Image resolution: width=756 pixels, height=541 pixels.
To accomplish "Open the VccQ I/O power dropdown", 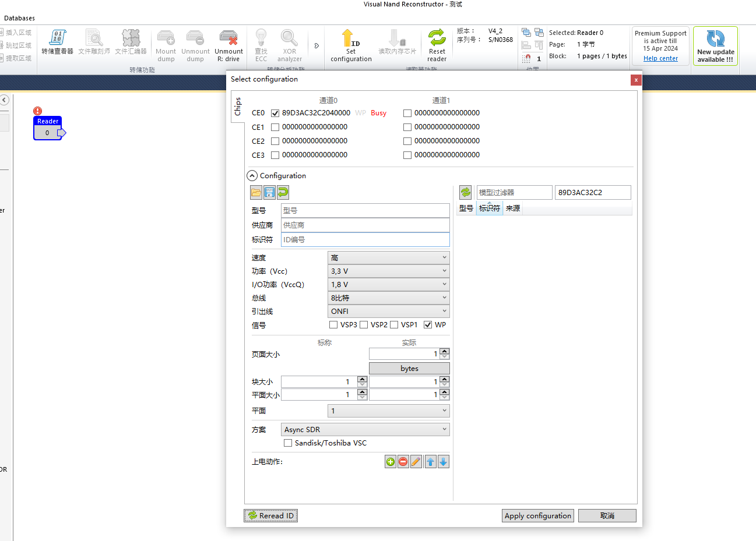I will click(389, 284).
